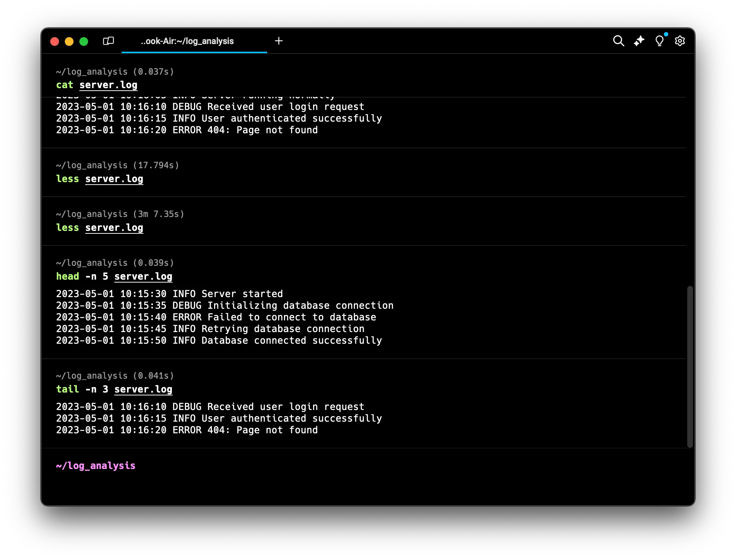
Task: Click the green fullscreen window button
Action: pyautogui.click(x=84, y=42)
